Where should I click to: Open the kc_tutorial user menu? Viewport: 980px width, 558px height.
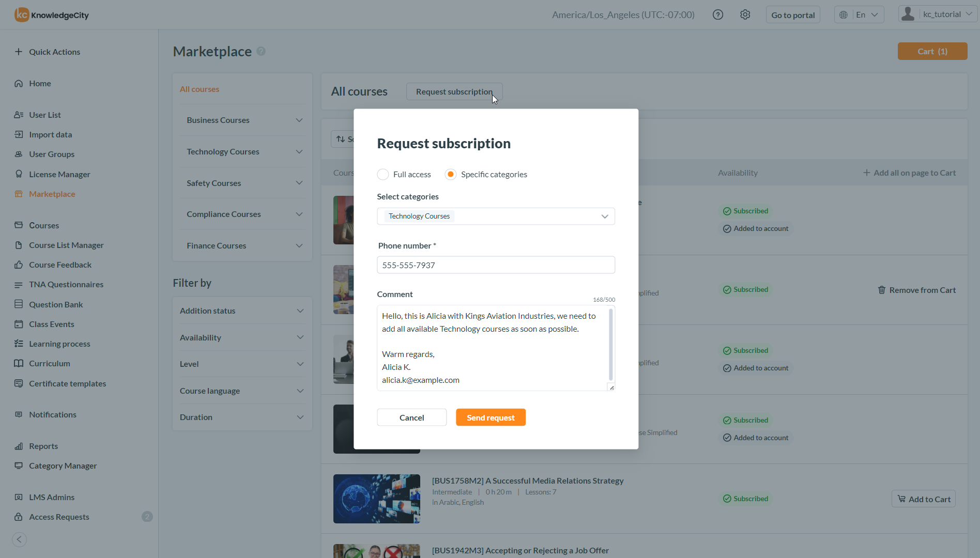tap(937, 14)
